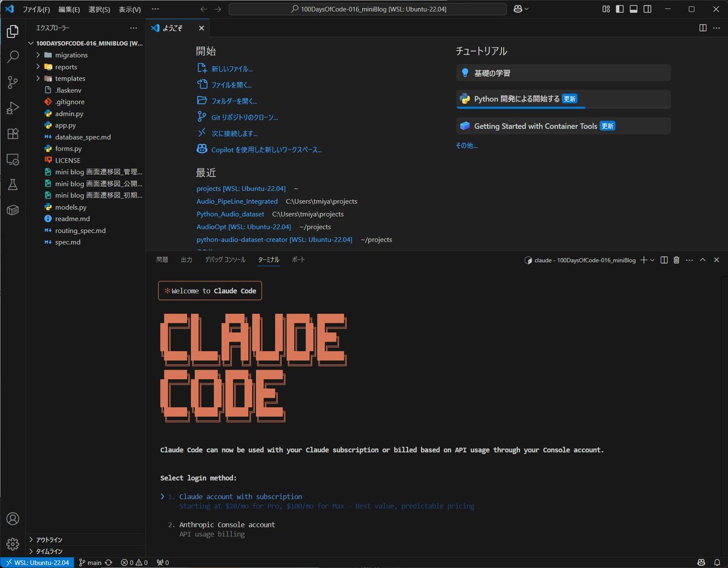
Task: Open Source Control view in activity bar
Action: (x=13, y=83)
